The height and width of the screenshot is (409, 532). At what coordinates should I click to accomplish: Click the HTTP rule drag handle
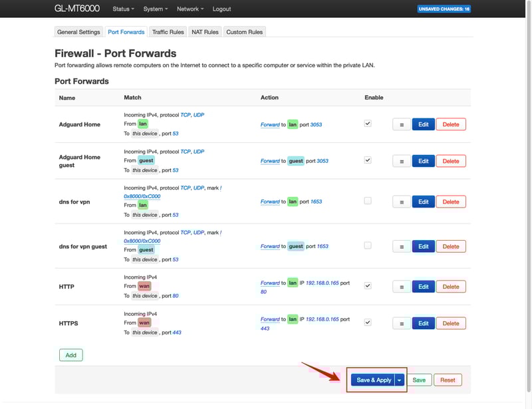(x=401, y=287)
